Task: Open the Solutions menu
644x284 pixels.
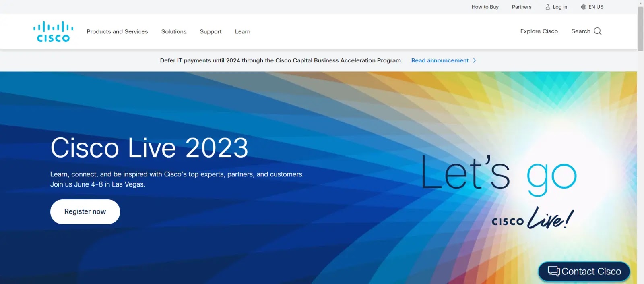Action: pos(174,31)
